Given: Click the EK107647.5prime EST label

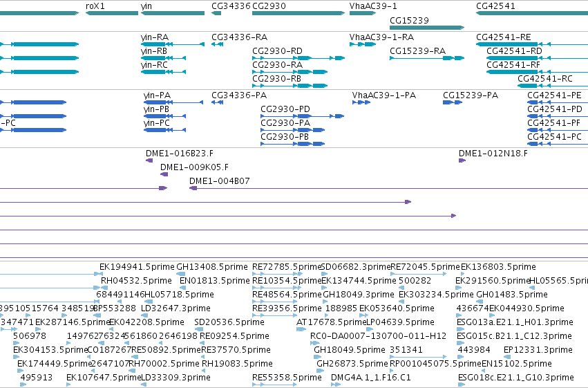Looking at the screenshot, I should point(104,378).
